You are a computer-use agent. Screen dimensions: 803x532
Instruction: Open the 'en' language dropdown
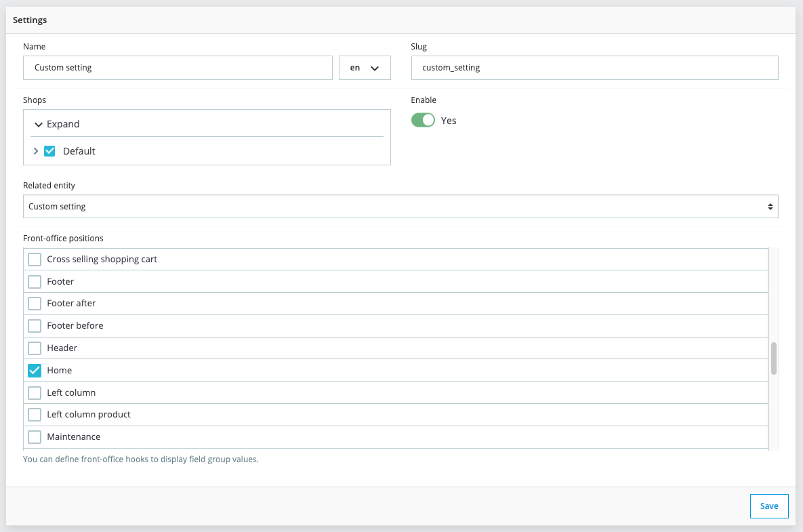tap(365, 68)
